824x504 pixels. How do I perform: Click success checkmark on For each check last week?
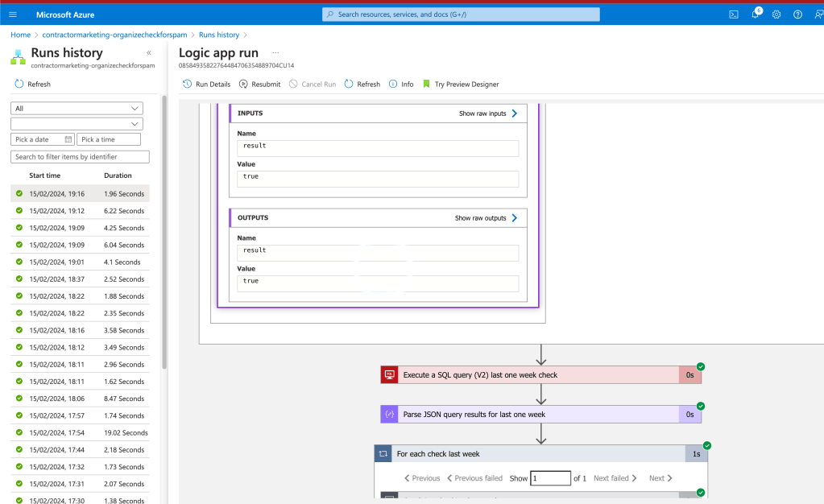point(707,446)
